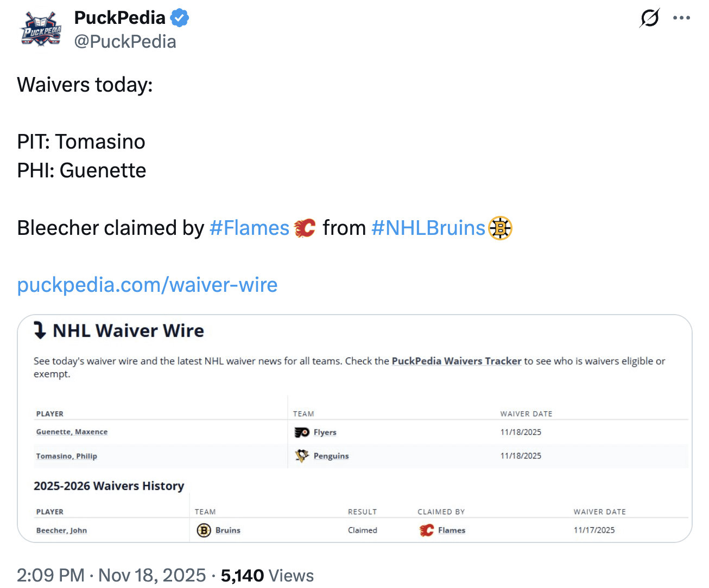
Task: Click the Grok slash icon
Action: point(649,18)
